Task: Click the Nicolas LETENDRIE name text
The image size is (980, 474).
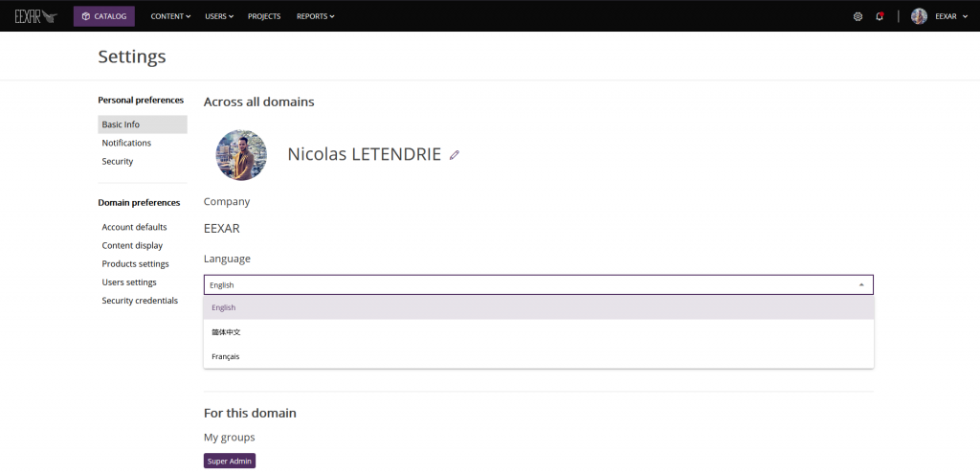Action: click(365, 154)
